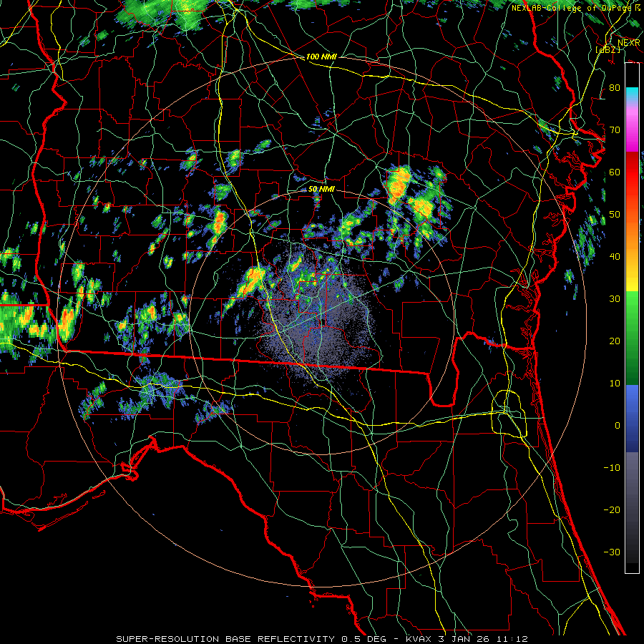Click the 0 value on dBZ scale

tap(618, 426)
